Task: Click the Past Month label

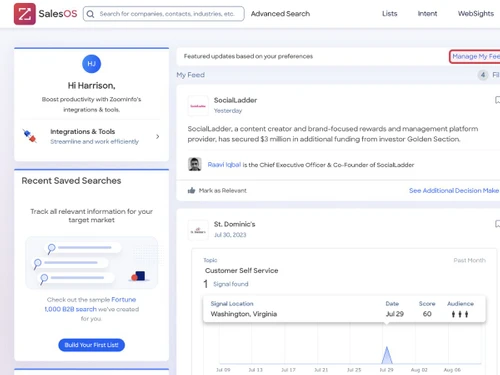Action: click(x=469, y=260)
